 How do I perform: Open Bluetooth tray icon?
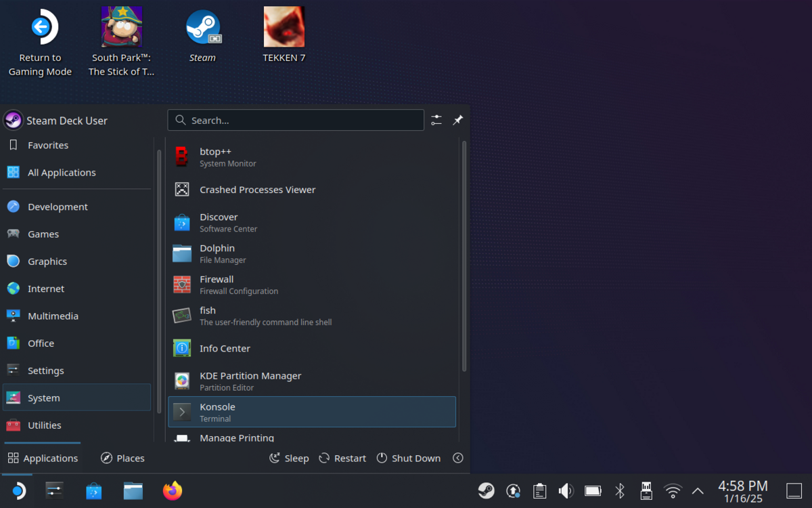point(619,490)
